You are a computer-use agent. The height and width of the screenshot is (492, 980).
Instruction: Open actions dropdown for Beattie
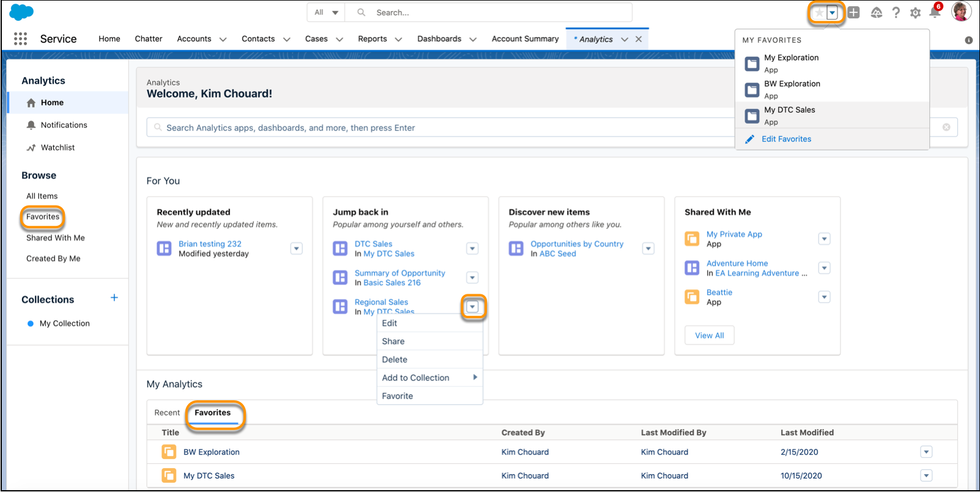tap(825, 297)
